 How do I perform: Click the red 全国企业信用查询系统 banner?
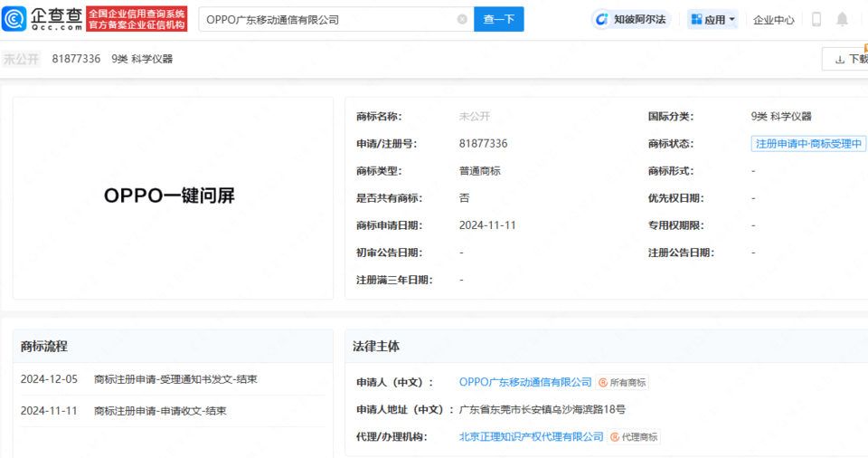point(137,19)
